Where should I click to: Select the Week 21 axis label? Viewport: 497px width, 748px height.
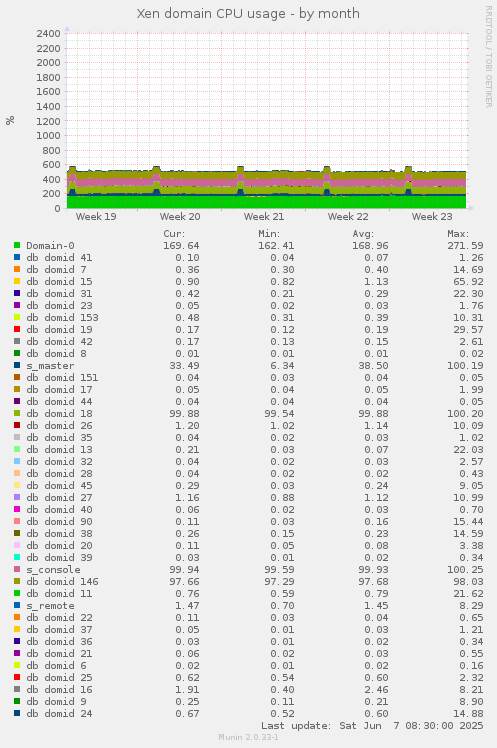[264, 217]
